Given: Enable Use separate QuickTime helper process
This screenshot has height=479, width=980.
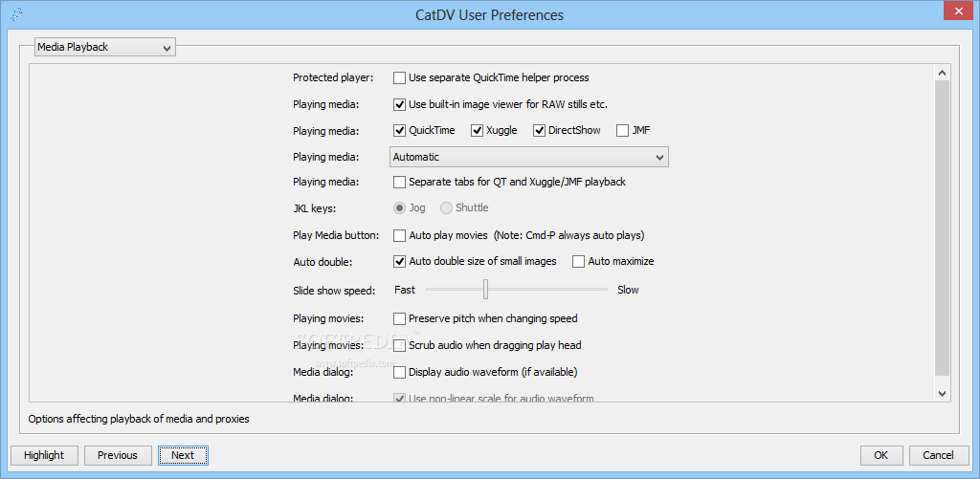Looking at the screenshot, I should [x=399, y=78].
